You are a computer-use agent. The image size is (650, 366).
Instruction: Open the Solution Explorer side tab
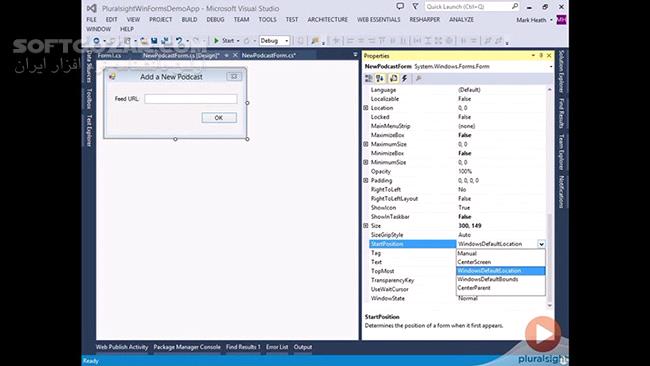[562, 72]
